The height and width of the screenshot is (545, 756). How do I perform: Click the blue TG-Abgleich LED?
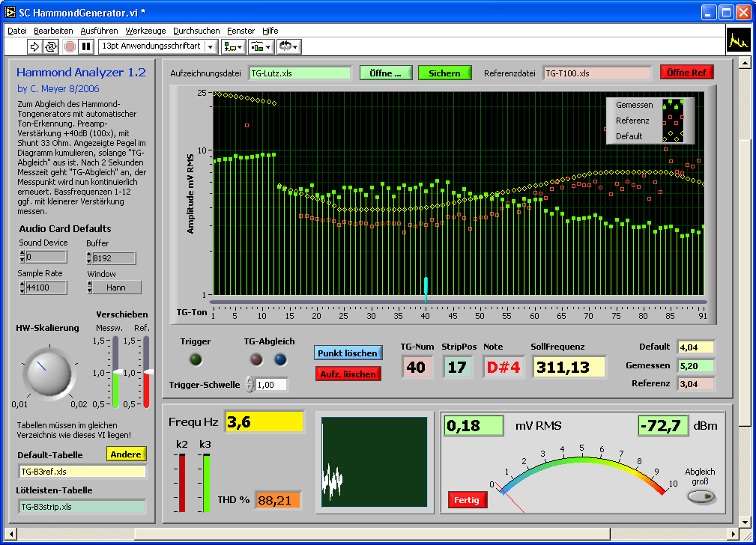coord(280,359)
